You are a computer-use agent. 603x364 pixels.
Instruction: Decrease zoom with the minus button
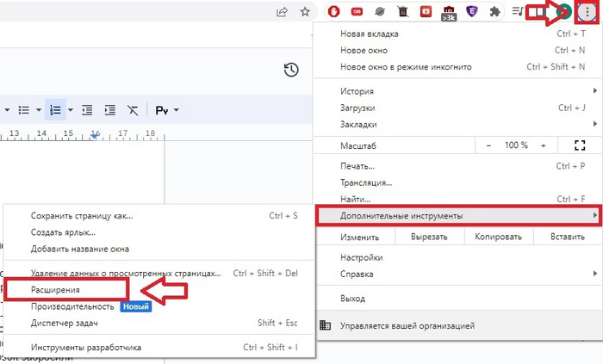point(488,145)
